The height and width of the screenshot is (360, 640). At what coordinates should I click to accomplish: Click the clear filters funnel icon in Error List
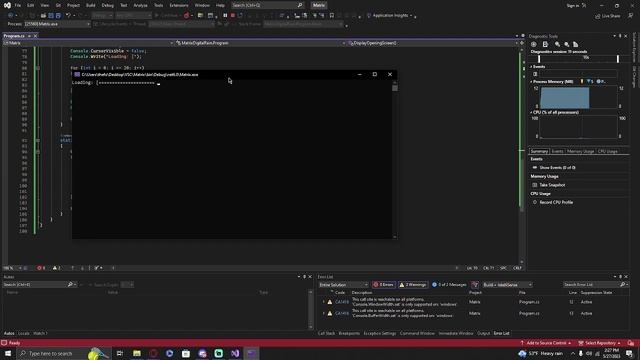(x=475, y=284)
